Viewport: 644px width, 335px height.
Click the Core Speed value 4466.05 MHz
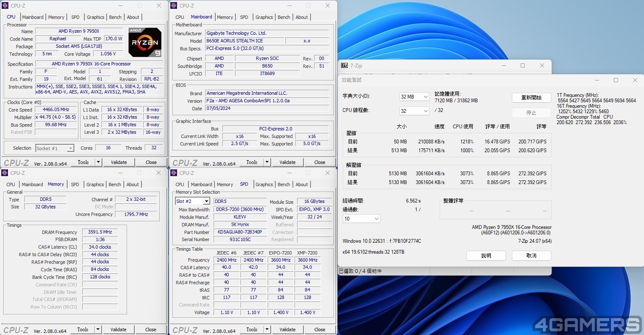[x=56, y=109]
